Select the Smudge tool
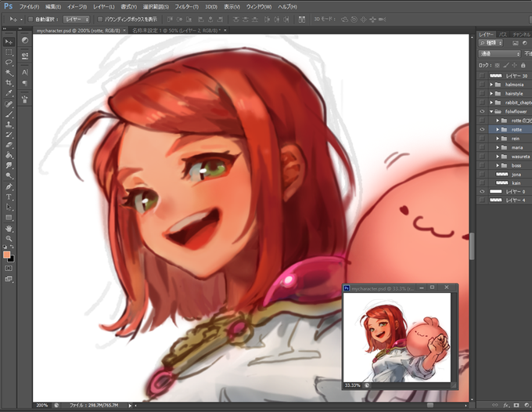 9,165
